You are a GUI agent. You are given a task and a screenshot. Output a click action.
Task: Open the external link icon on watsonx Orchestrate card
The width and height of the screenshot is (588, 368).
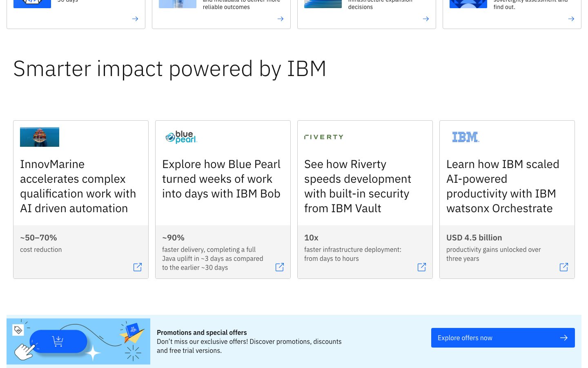564,267
